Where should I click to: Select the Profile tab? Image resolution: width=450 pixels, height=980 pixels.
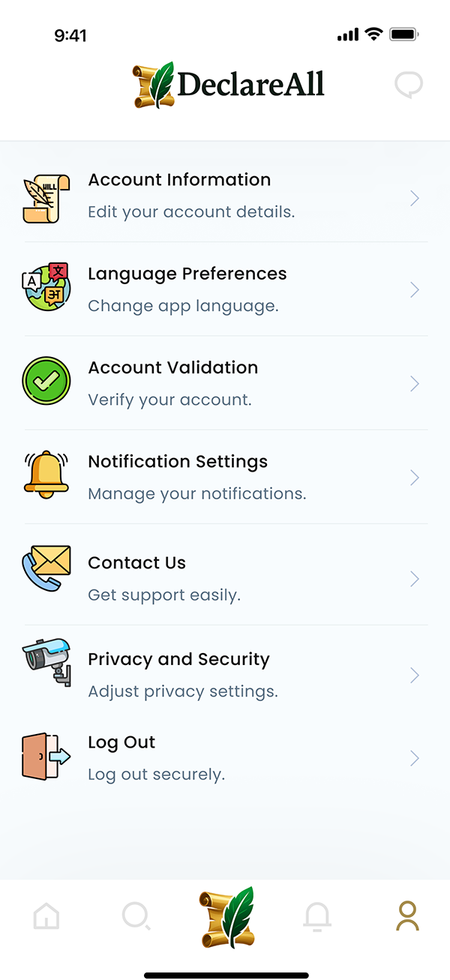(x=407, y=916)
